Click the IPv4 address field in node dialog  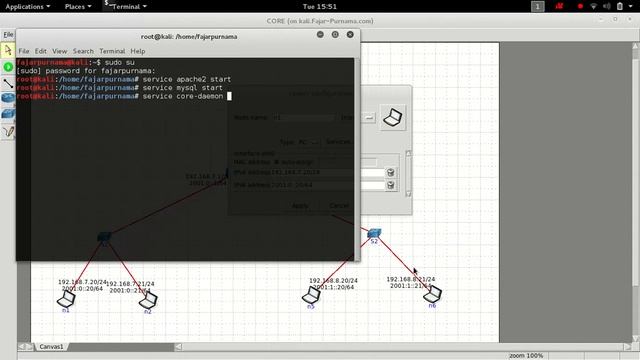coord(329,172)
